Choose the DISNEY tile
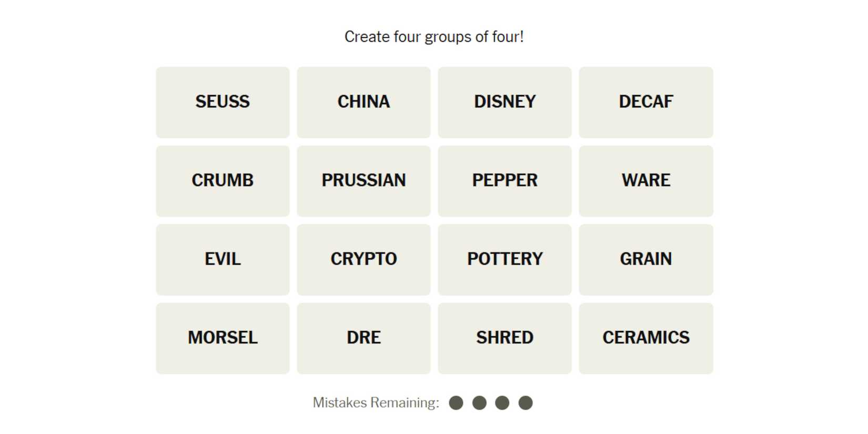The width and height of the screenshot is (868, 434). point(504,102)
